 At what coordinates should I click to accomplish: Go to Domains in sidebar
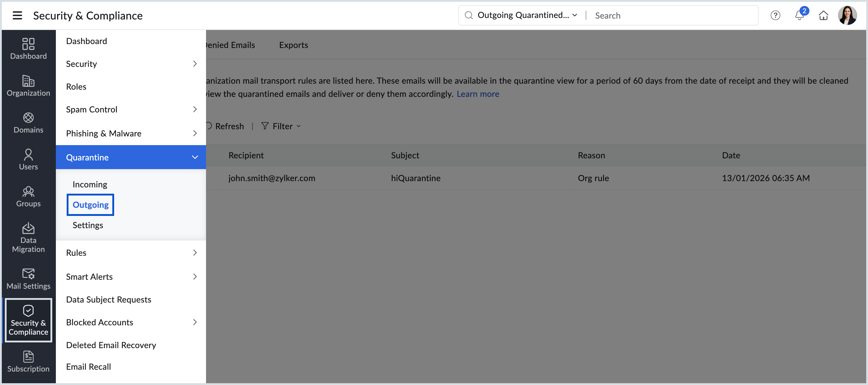click(x=28, y=123)
